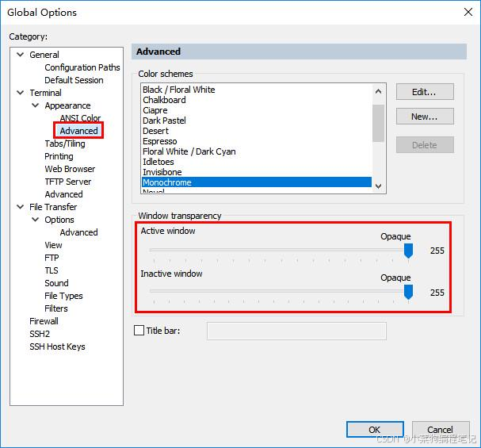Select Advanced under Appearance
Screen dimensions: 481x448
click(78, 131)
